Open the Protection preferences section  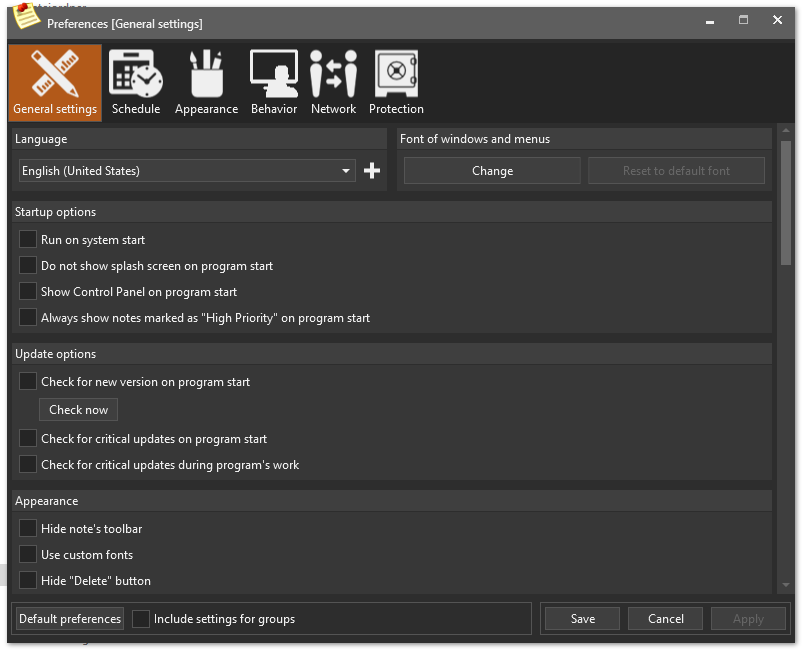click(x=396, y=83)
